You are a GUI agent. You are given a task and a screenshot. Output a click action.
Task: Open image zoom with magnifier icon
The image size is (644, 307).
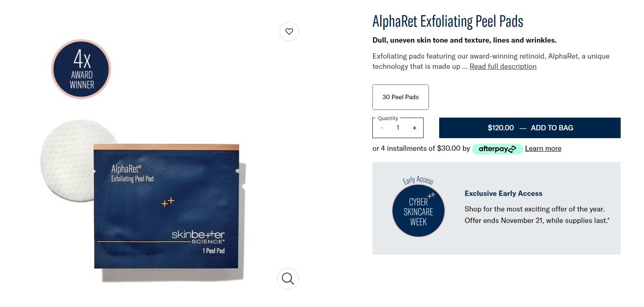[x=288, y=279]
